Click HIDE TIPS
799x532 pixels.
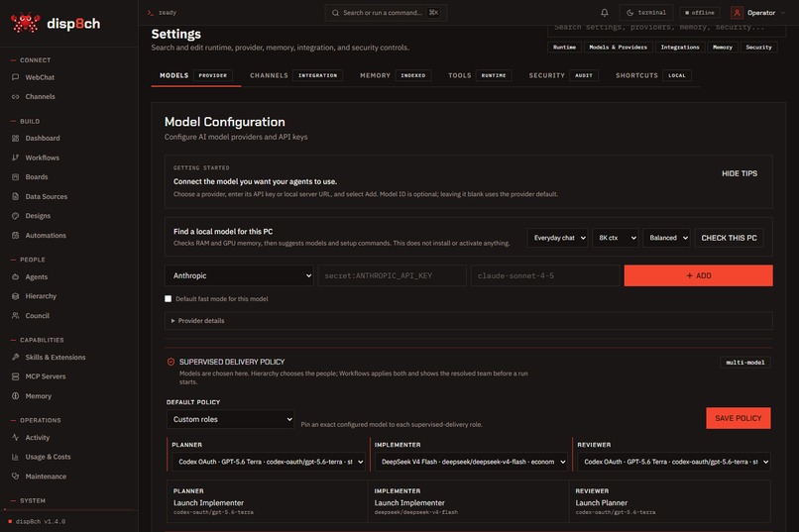[x=740, y=173]
